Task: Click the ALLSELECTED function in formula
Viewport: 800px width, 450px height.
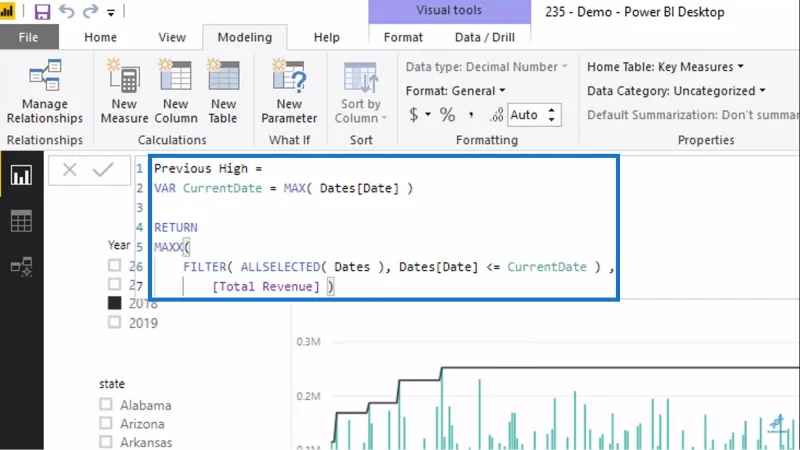Action: click(x=281, y=267)
